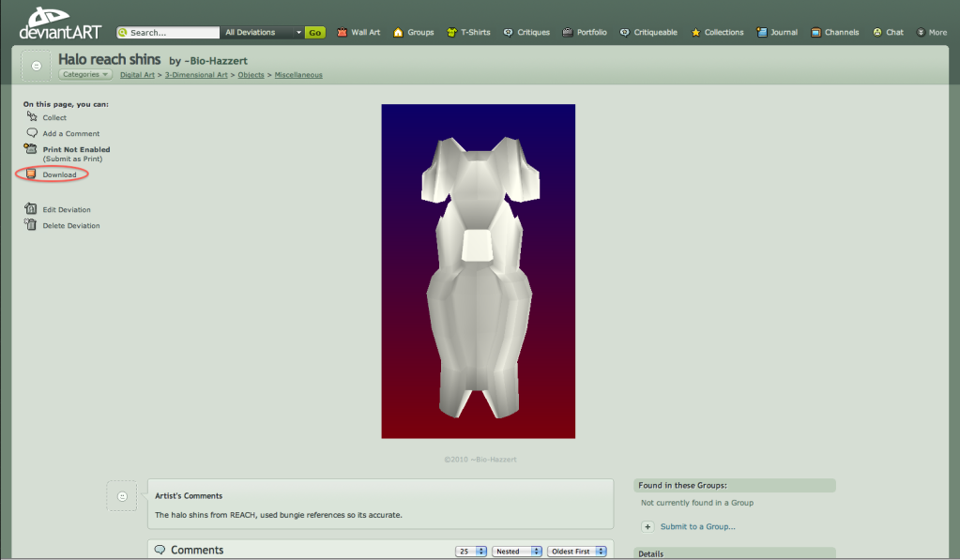Click the Add a Comment speech bubble icon
Viewport: 960px width, 560px height.
click(32, 132)
